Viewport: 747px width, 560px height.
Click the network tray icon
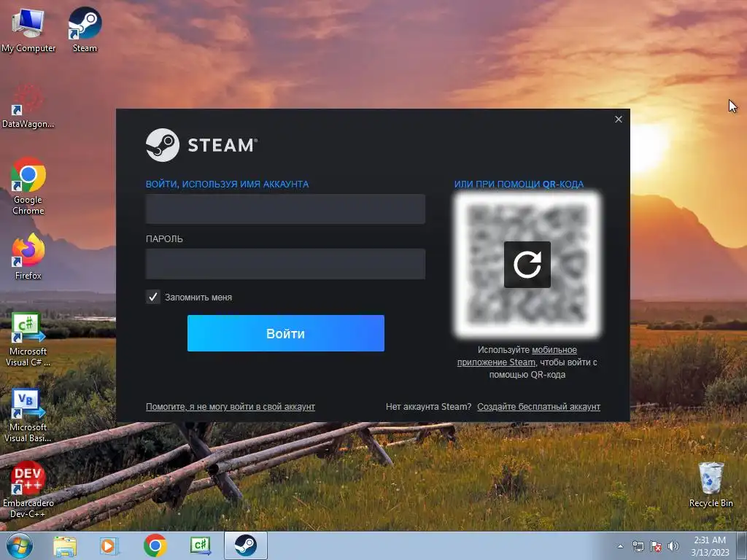638,546
